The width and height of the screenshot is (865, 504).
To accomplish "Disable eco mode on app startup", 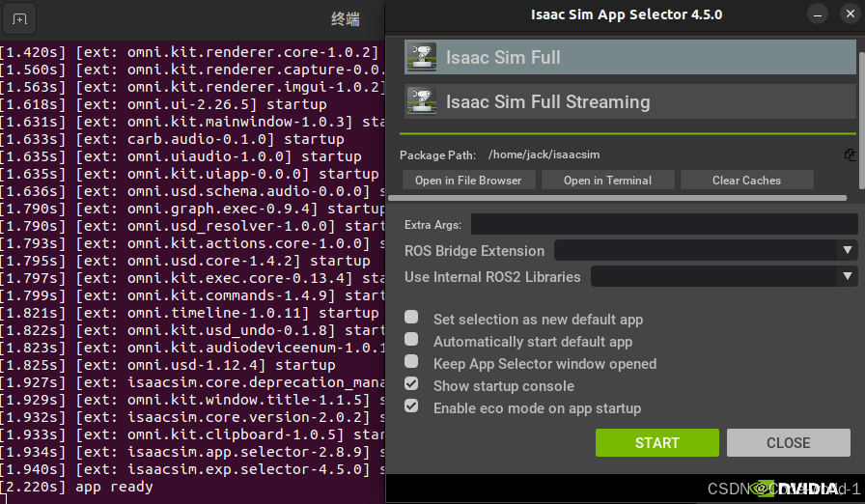I will (x=411, y=406).
